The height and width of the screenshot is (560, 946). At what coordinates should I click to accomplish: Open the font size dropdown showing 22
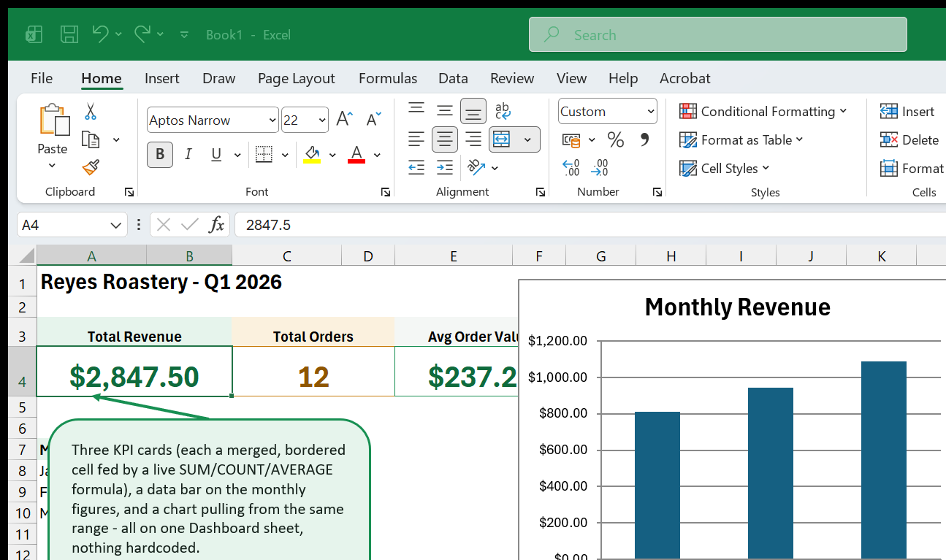pyautogui.click(x=323, y=120)
